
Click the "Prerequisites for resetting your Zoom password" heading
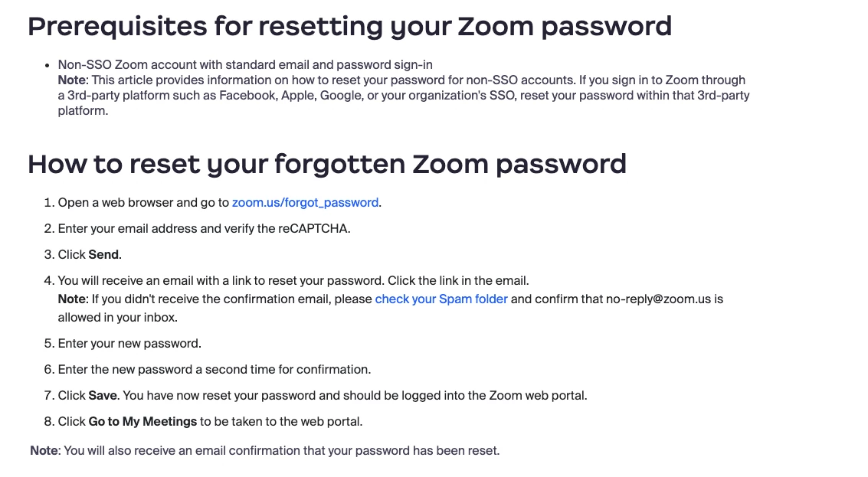tap(349, 27)
